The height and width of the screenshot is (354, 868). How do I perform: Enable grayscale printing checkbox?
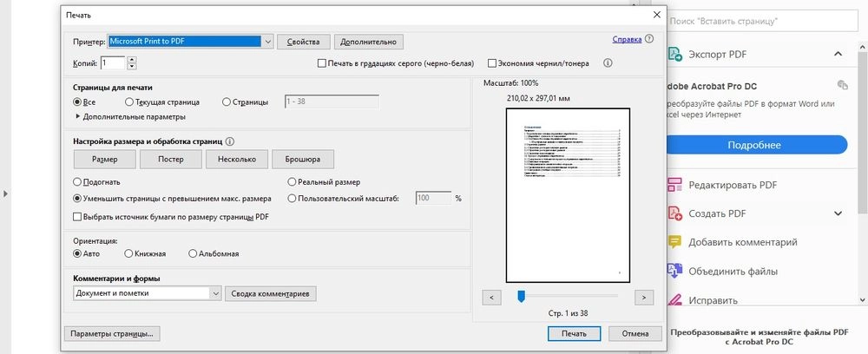point(322,63)
